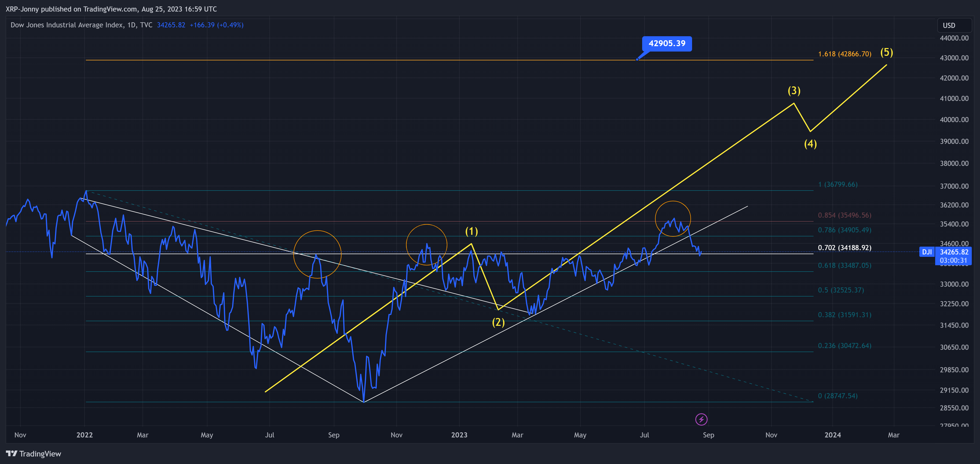Click the 0.618 (33487.05) Fibonacci label
980x464 pixels.
(x=844, y=265)
